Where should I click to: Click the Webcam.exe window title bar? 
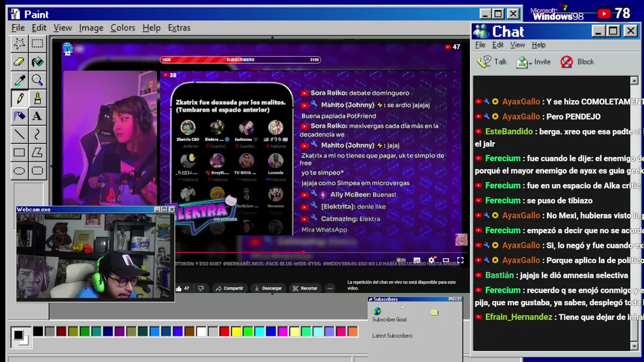pos(96,210)
